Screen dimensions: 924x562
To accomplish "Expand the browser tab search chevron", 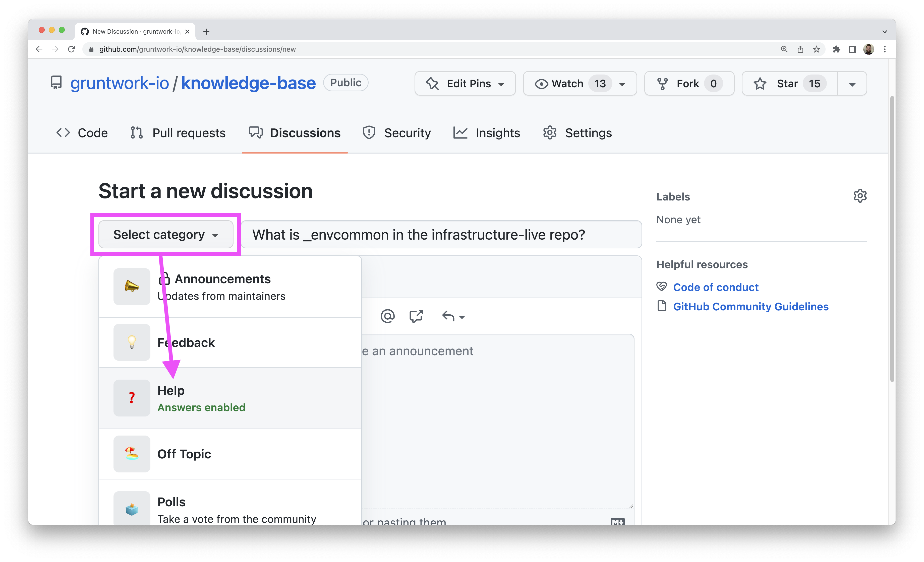I will tap(884, 31).
